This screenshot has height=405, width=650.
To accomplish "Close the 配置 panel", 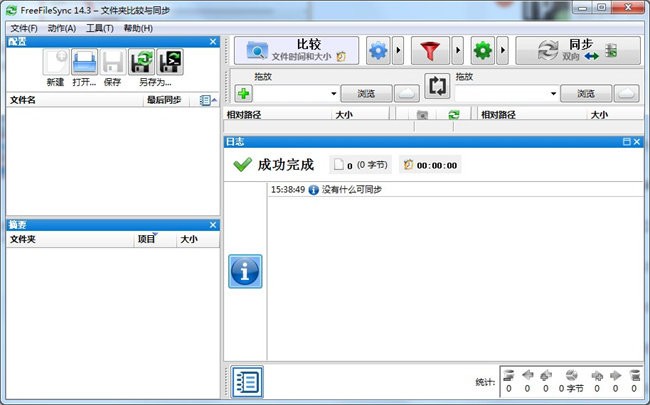I will pyautogui.click(x=213, y=42).
